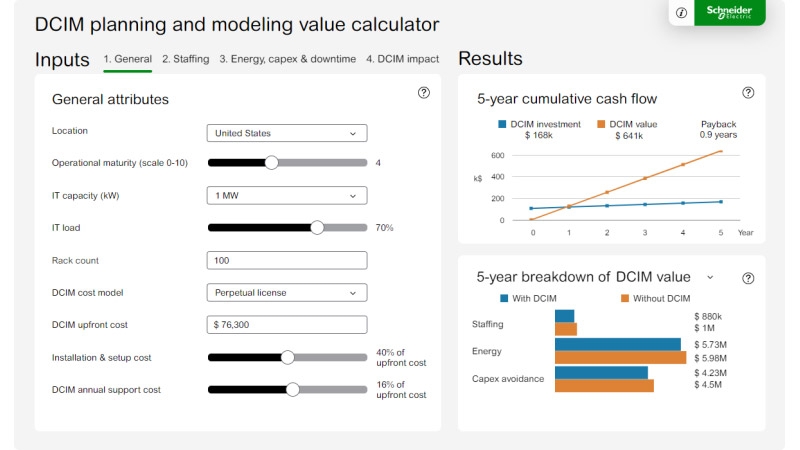Open help for General attributes panel
This screenshot has height=450, width=800.
(x=424, y=92)
